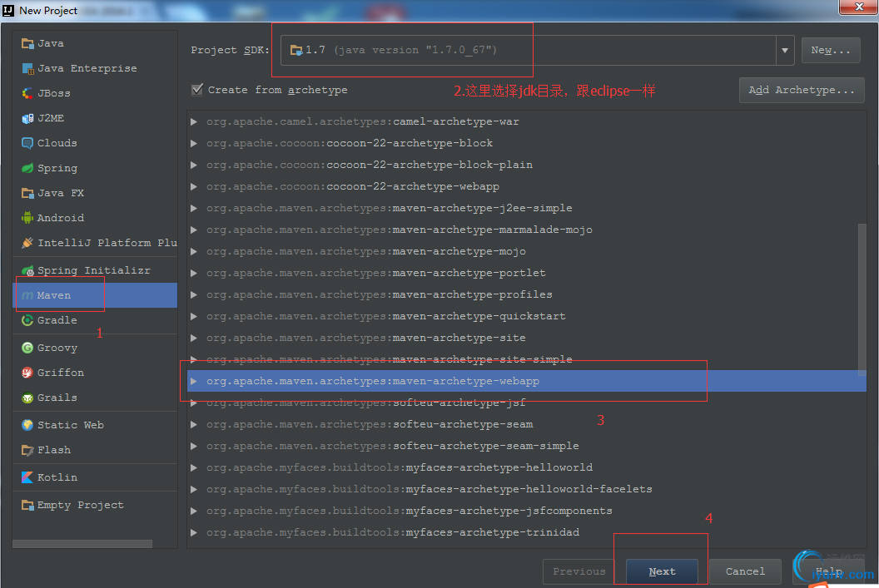Select maven-archetype-marmalade-mojo archetype
The height and width of the screenshot is (588, 879).
[526, 230]
